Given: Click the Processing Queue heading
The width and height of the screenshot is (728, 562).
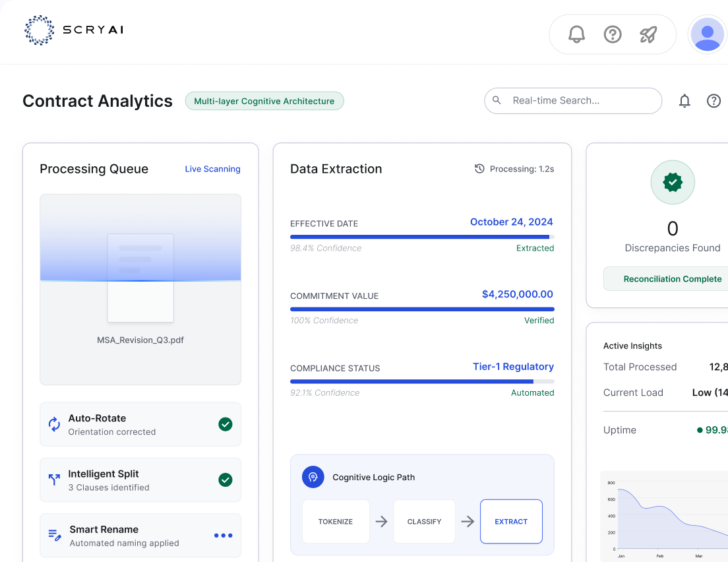Looking at the screenshot, I should (x=94, y=169).
